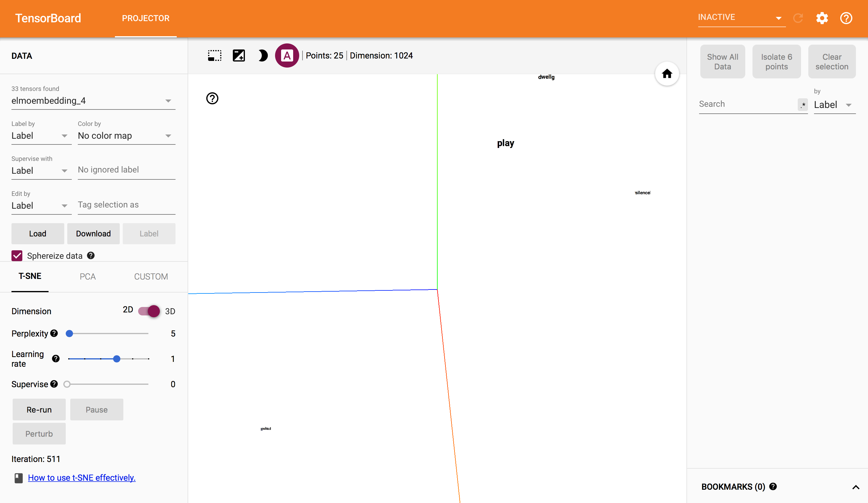Click the edit current selection icon

coord(239,55)
